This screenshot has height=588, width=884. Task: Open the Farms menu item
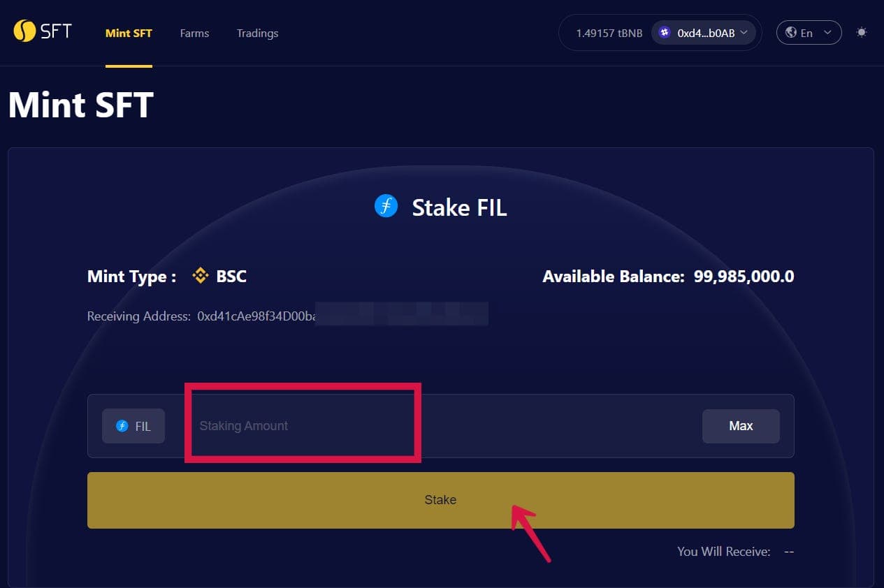[x=194, y=33]
